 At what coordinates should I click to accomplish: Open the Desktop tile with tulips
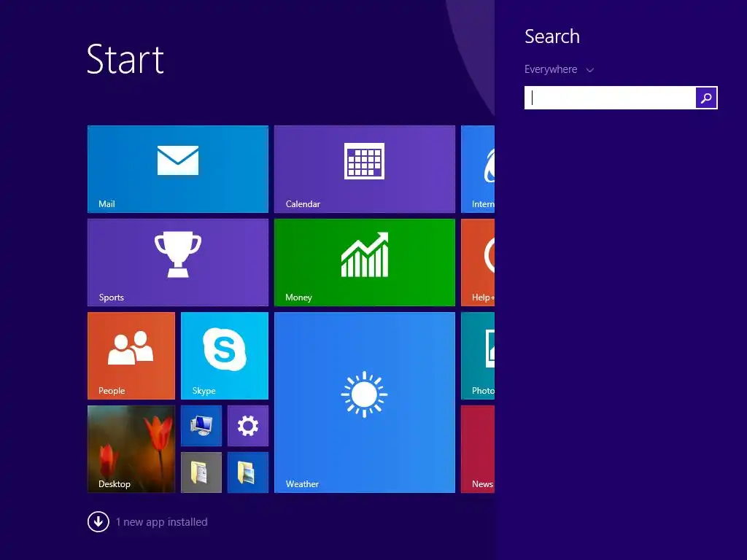[x=131, y=449]
